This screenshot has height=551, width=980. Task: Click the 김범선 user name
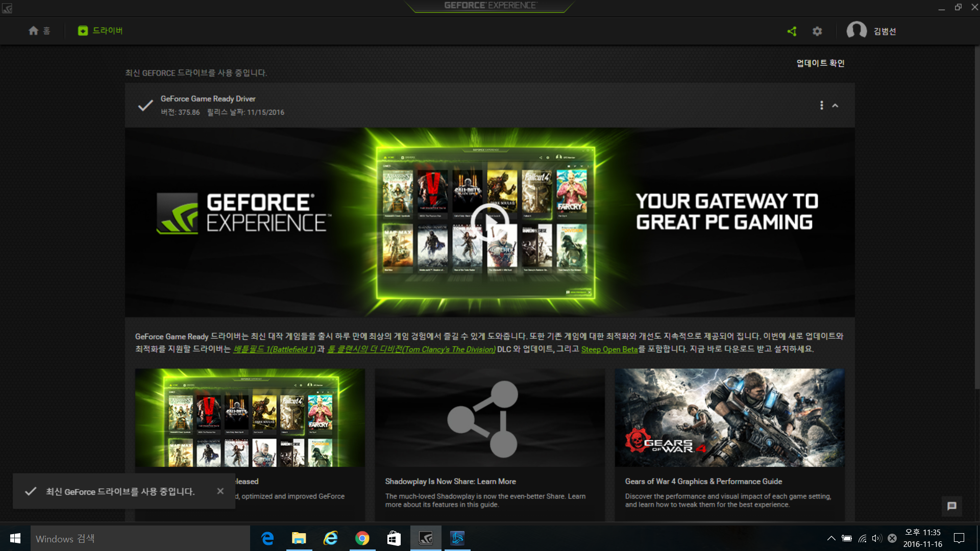click(885, 32)
